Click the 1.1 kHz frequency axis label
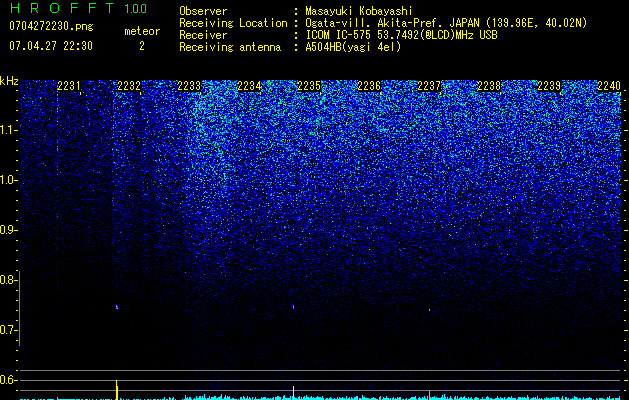 pos(8,130)
